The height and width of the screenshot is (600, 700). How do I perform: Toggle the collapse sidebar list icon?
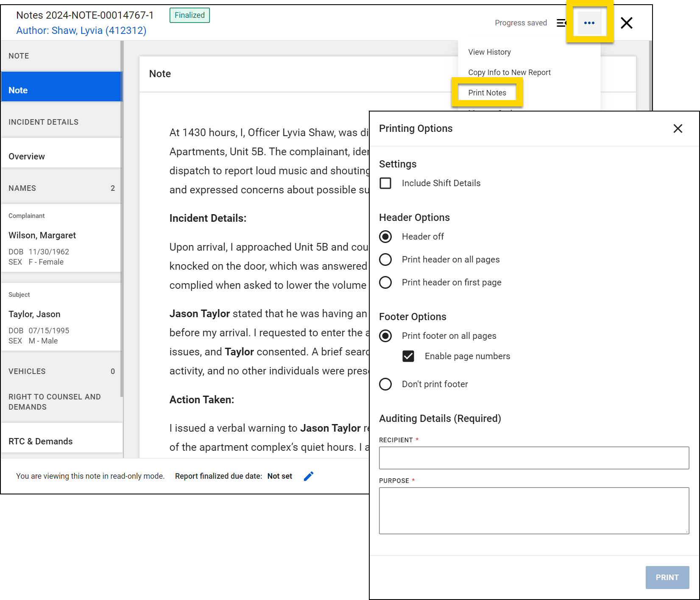(x=561, y=23)
